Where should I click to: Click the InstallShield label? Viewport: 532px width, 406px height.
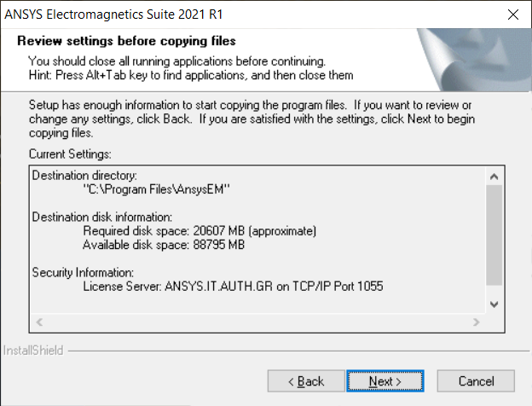click(33, 351)
